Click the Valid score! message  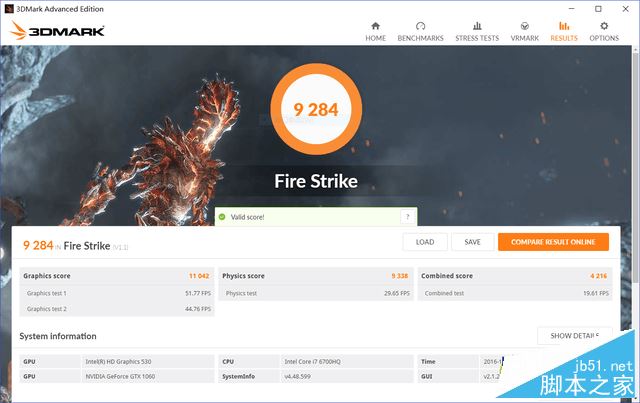pos(247,217)
